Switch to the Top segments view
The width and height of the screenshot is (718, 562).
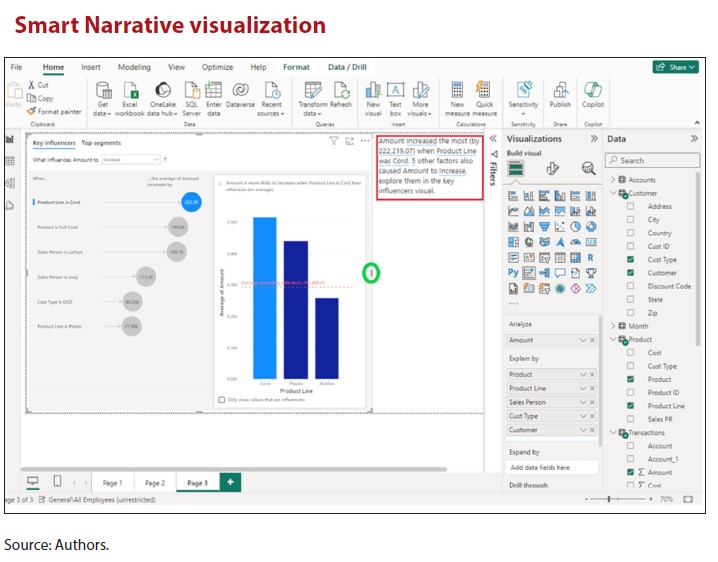tap(101, 143)
